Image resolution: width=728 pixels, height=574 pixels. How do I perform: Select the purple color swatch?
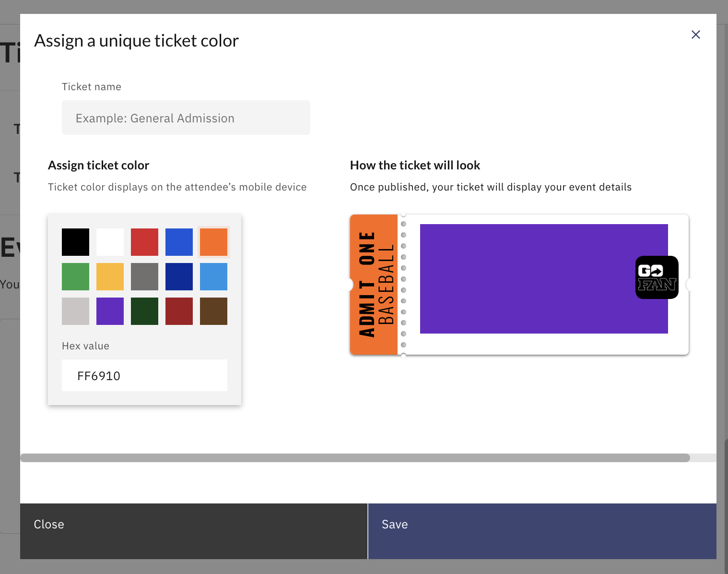click(x=110, y=311)
